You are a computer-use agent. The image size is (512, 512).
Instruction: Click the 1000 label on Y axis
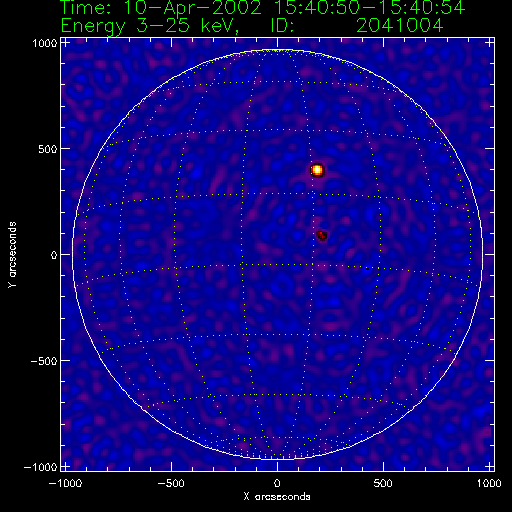tap(45, 43)
